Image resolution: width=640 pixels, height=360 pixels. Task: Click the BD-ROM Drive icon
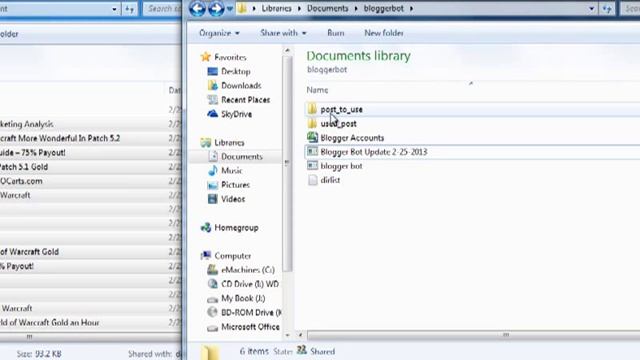(212, 313)
